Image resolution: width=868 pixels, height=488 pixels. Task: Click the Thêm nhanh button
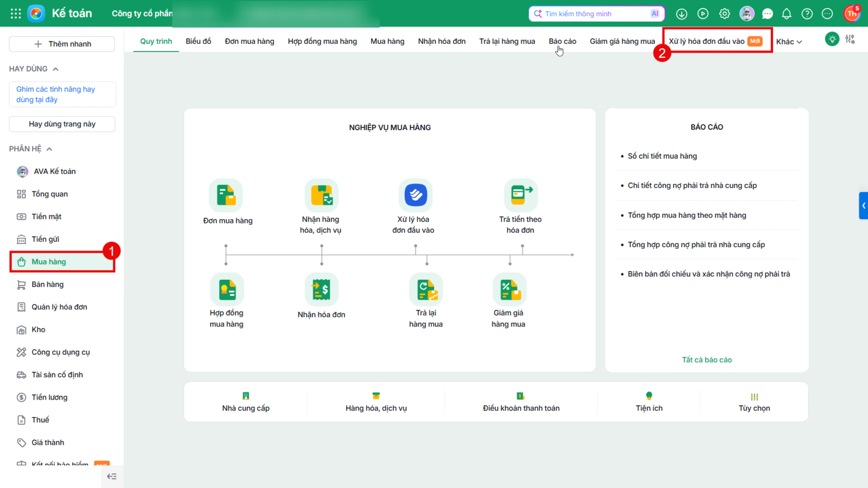pyautogui.click(x=62, y=44)
